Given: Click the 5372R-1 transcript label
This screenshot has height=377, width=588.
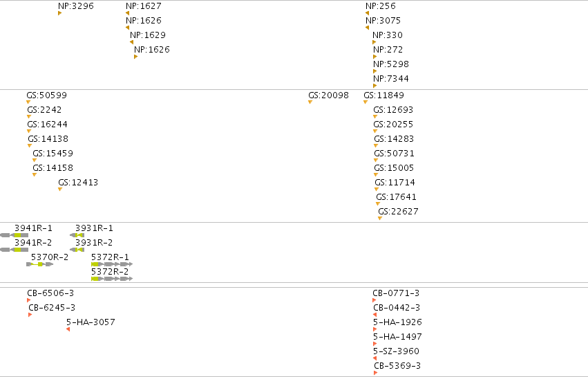Looking at the screenshot, I should (x=110, y=257).
